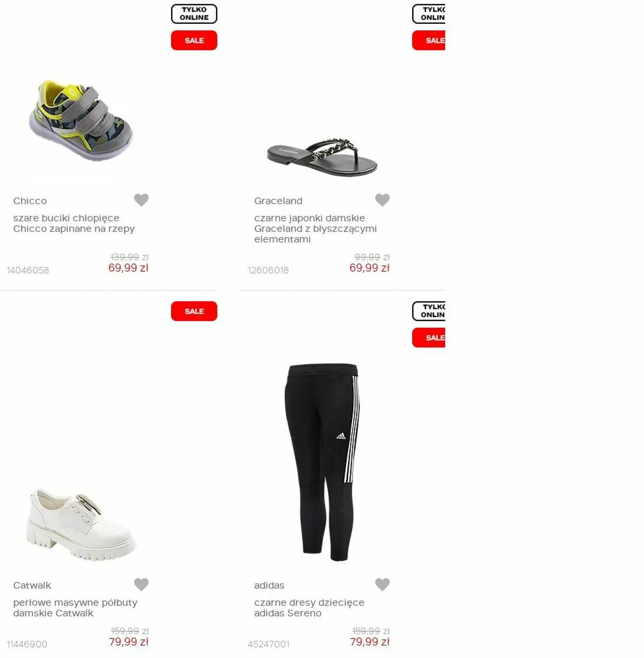Click the Graceland brand name
Viewport: 644px width, 658px height.
tap(278, 201)
